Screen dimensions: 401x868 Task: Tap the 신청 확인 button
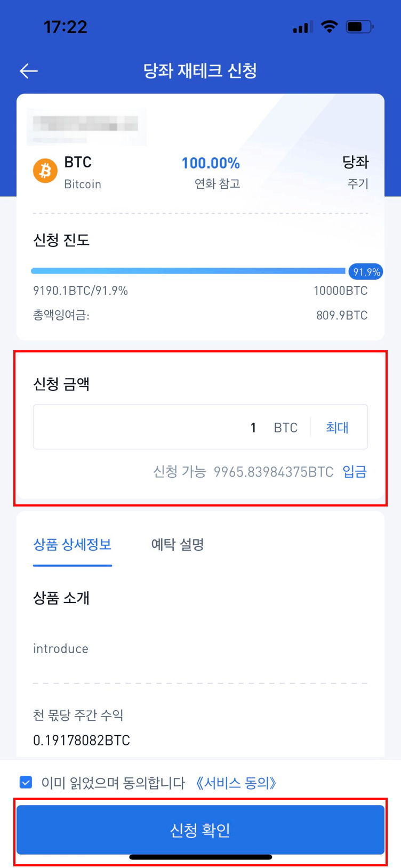coord(200,830)
